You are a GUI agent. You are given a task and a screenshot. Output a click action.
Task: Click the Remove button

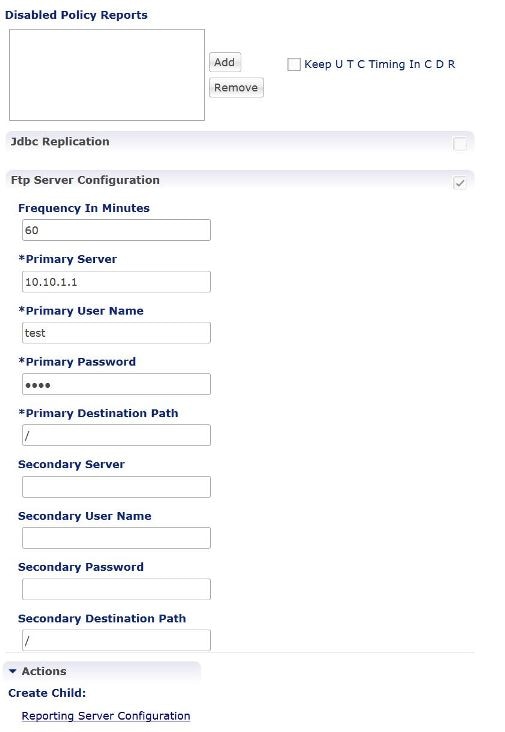tap(236, 88)
